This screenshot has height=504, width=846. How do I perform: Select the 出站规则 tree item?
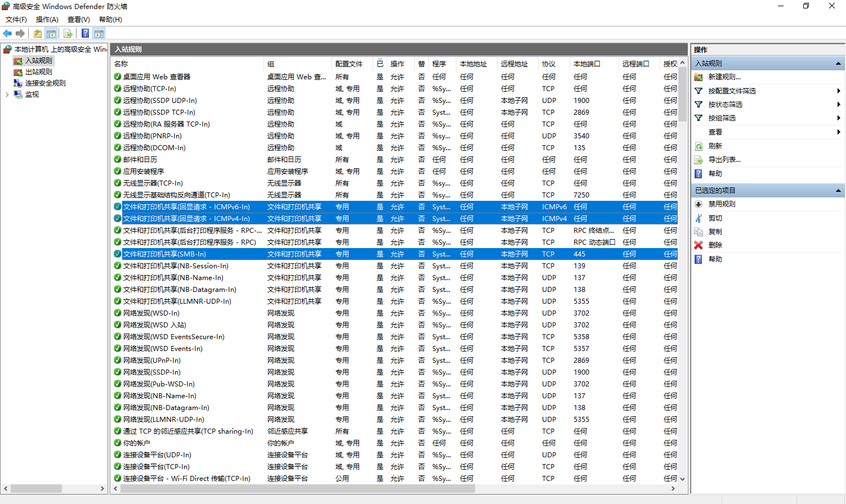coord(38,72)
